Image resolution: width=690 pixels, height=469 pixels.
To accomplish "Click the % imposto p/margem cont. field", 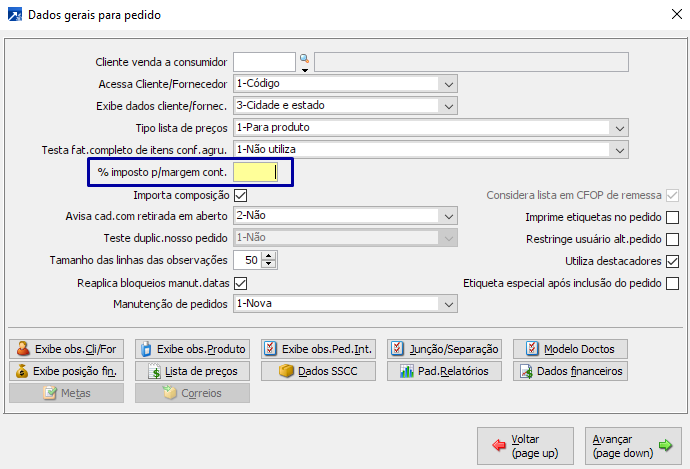I will [x=255, y=172].
